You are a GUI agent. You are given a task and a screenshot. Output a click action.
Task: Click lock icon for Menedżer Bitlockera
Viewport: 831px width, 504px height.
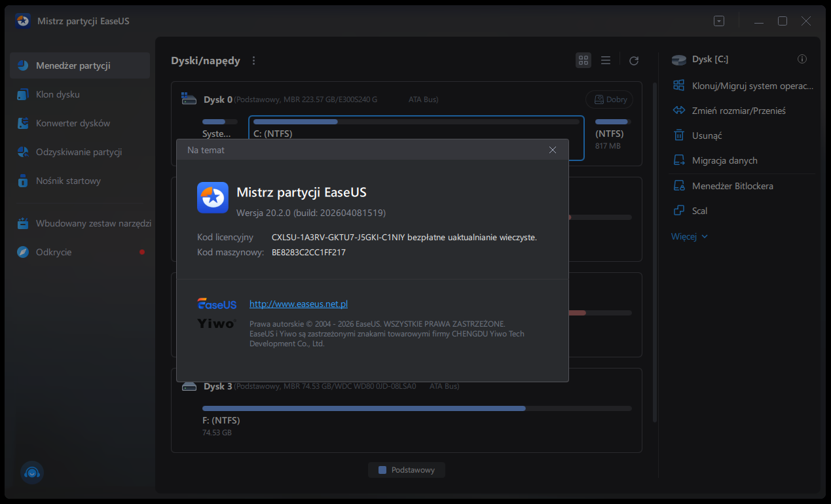679,186
